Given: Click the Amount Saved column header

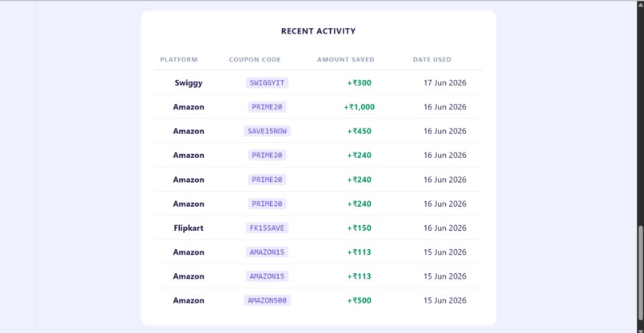Looking at the screenshot, I should pyautogui.click(x=345, y=60).
